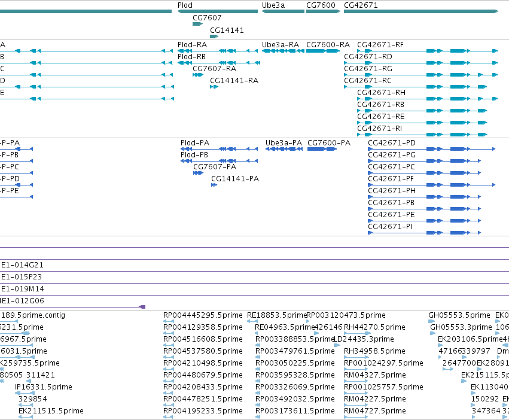Click EST RP004195233.5prime

click(203, 411)
